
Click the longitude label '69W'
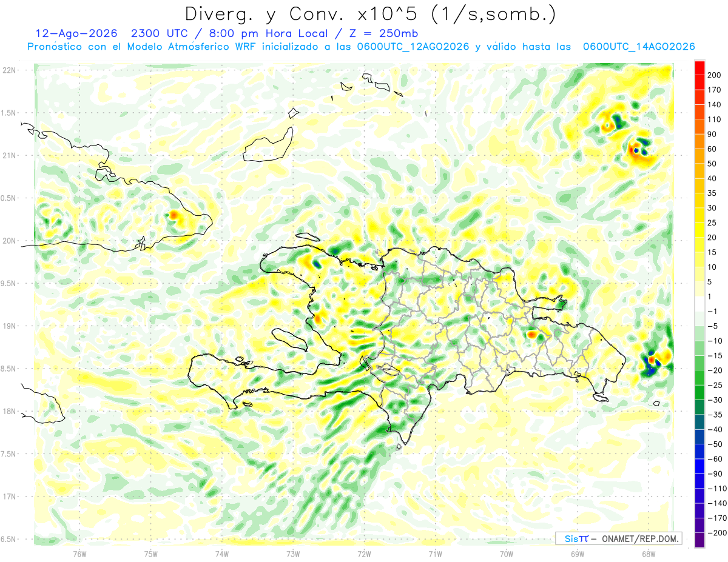coord(578,554)
